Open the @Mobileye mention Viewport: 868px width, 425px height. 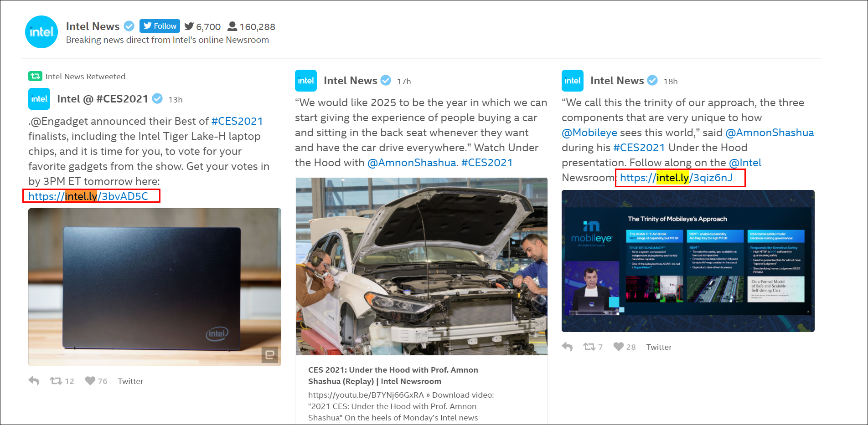(589, 133)
